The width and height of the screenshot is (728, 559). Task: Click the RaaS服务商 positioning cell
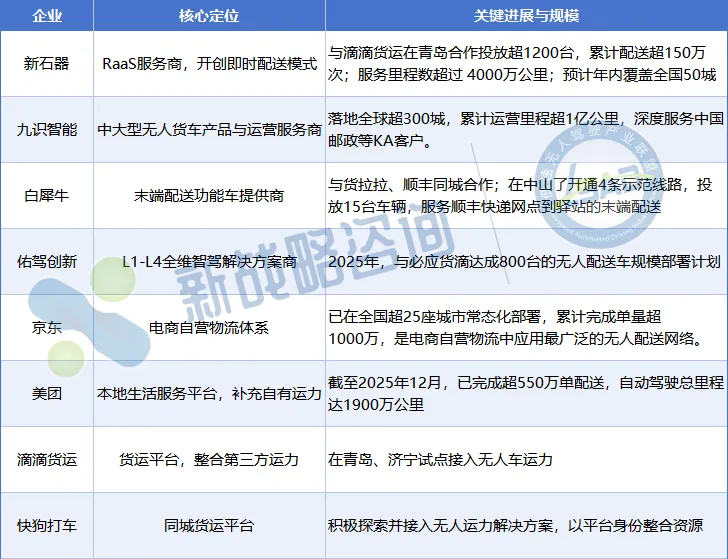tap(209, 64)
